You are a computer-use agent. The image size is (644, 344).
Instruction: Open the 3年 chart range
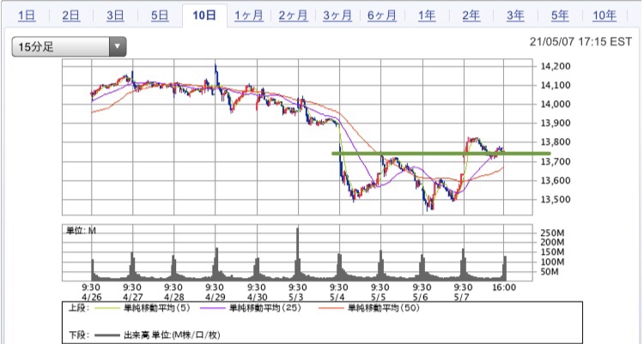[515, 15]
